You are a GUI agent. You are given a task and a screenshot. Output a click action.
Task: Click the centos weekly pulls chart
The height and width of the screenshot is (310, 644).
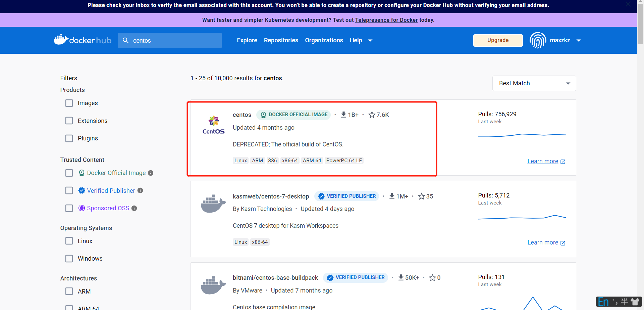pos(522,135)
